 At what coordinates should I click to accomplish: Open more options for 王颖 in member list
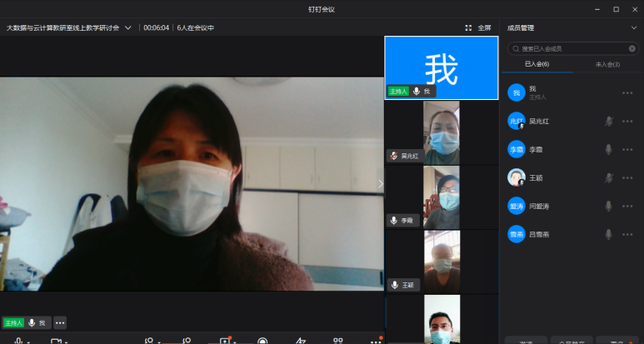pyautogui.click(x=627, y=177)
